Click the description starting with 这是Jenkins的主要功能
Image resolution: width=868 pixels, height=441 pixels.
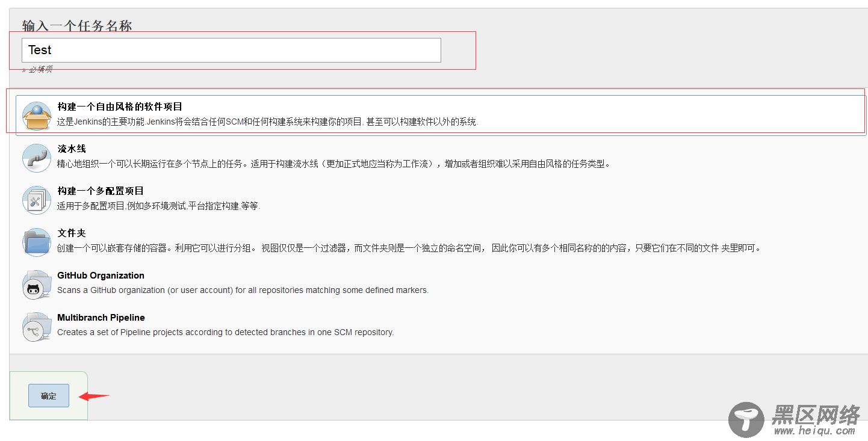pos(268,122)
